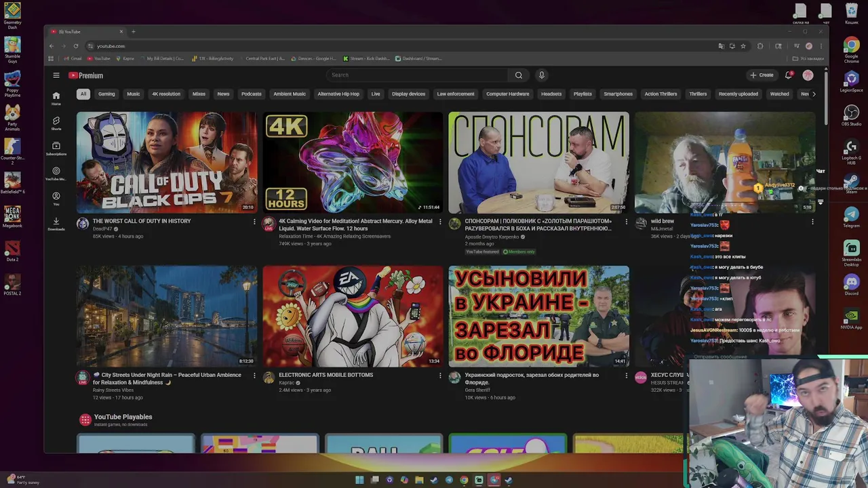Open options for THE WORST CALL OF DUTY video

pyautogui.click(x=254, y=222)
